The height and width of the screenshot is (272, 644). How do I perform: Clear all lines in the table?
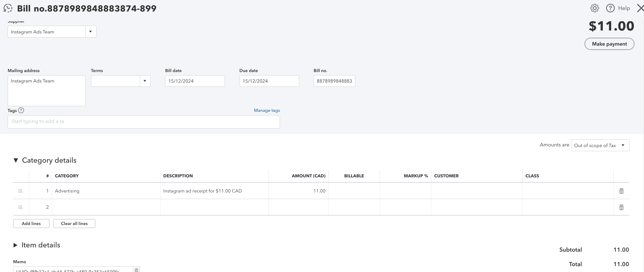pyautogui.click(x=74, y=223)
